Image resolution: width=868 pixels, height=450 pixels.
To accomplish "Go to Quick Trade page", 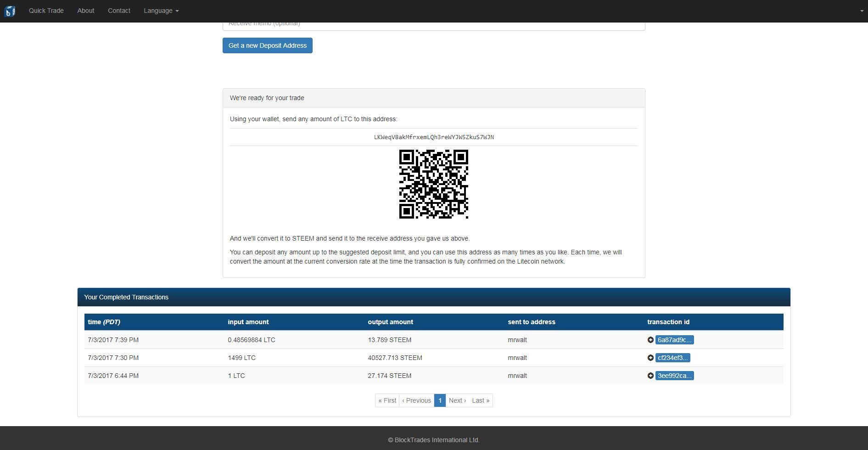I will pos(46,11).
